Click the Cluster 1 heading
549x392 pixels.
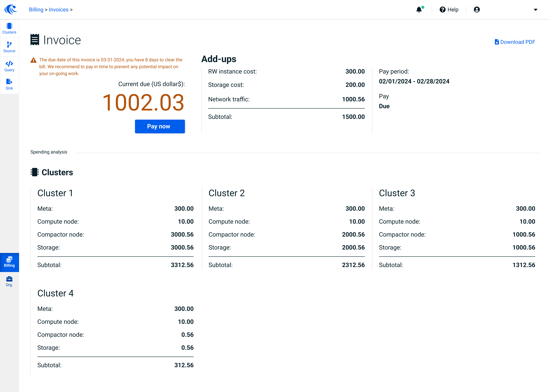click(x=55, y=193)
